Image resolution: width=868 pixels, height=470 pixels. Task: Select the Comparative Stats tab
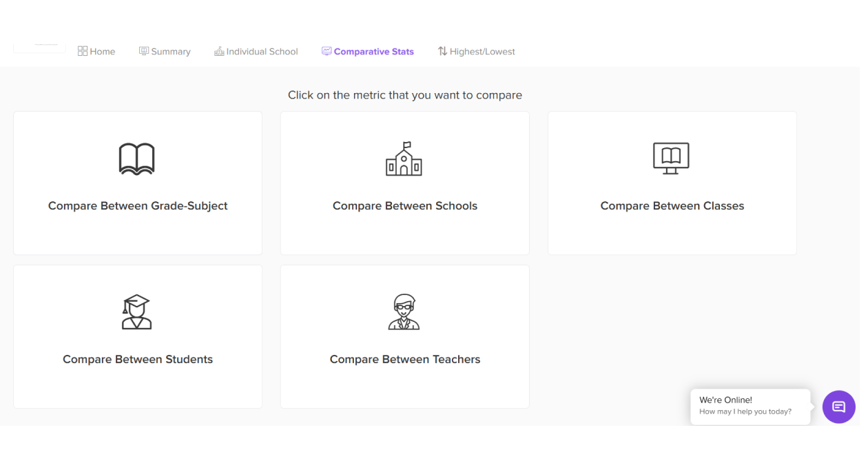(x=373, y=52)
